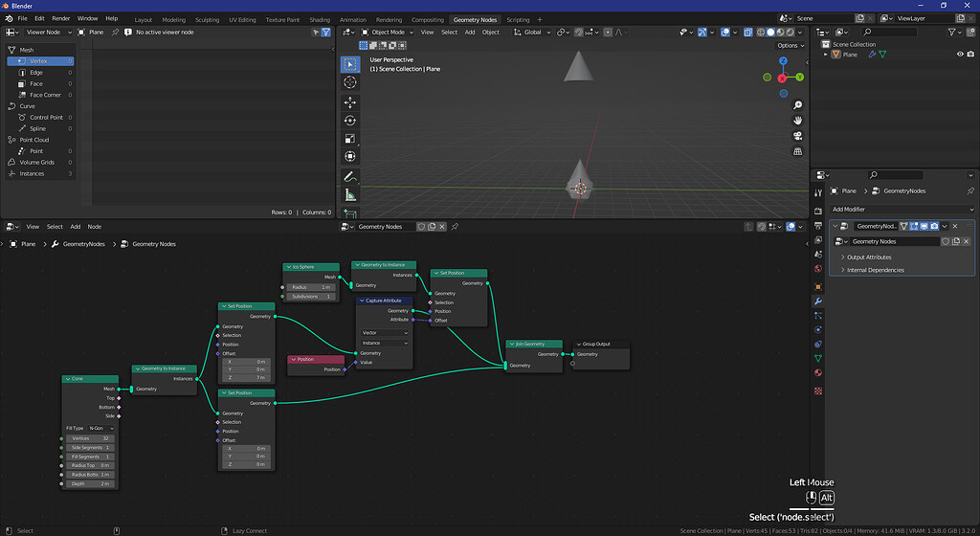Screen dimensions: 980x536
Task: Open the World properties tab
Action: [818, 269]
